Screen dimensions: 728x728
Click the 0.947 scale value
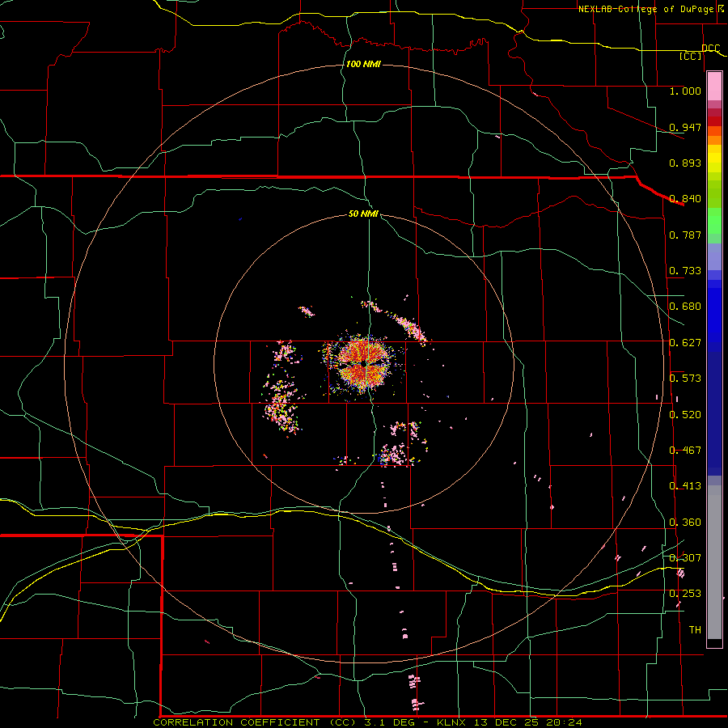[685, 128]
